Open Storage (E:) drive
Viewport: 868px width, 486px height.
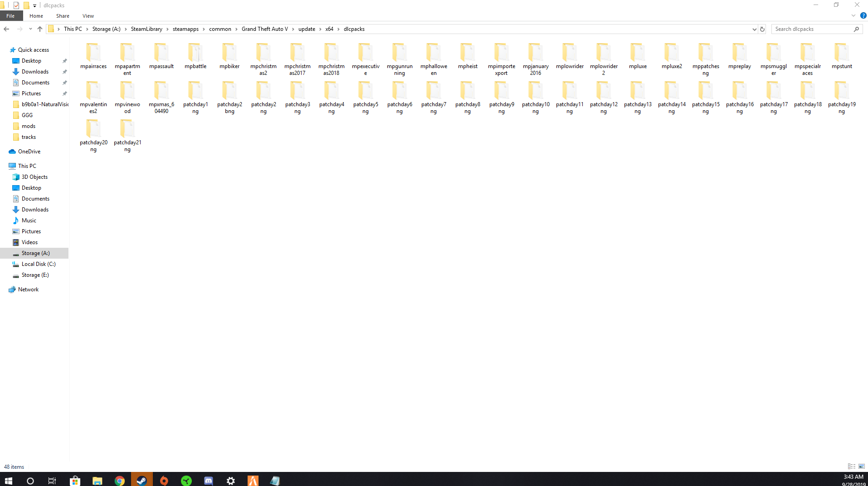coord(35,275)
